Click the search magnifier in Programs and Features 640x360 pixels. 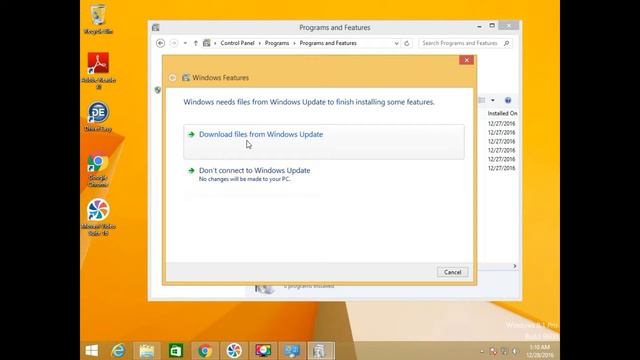507,43
